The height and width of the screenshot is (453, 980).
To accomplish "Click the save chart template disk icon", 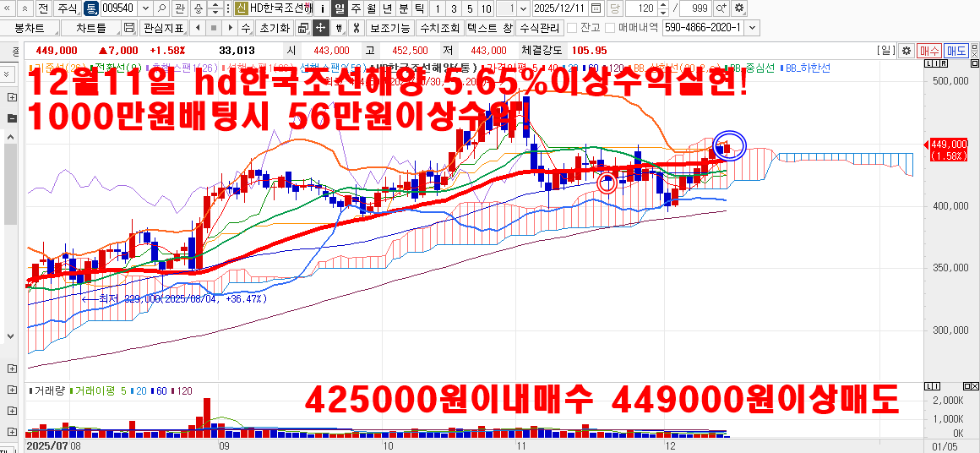I will (x=129, y=28).
